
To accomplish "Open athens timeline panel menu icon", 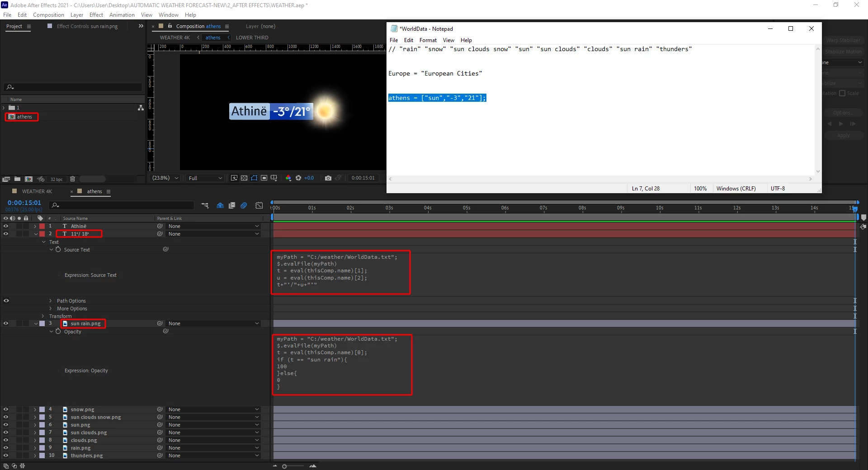I will coord(108,191).
